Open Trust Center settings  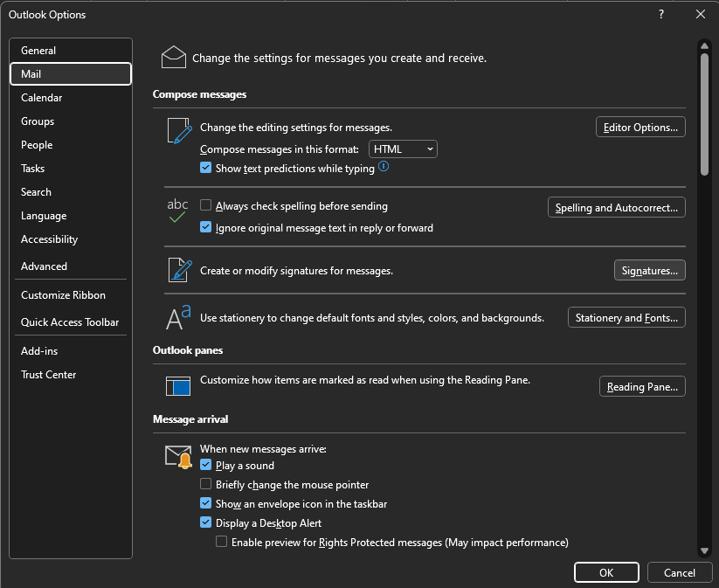pos(71,375)
